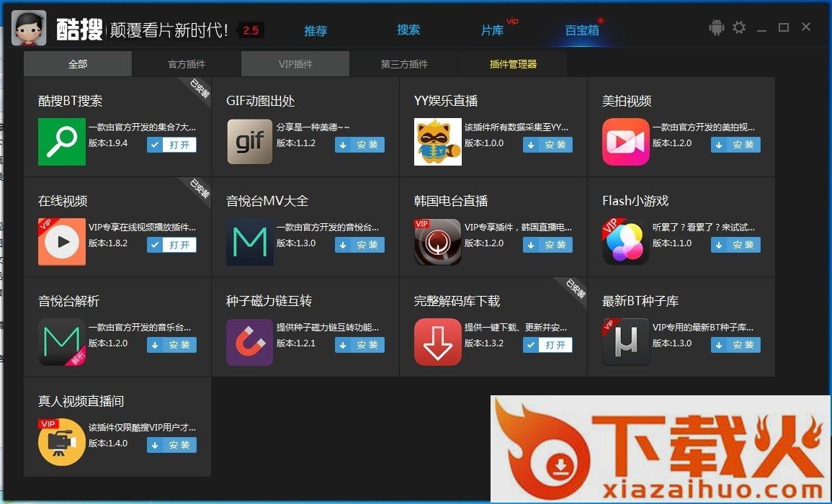Install the 种子磁力链互转 plugin
The image size is (832, 504).
[359, 345]
